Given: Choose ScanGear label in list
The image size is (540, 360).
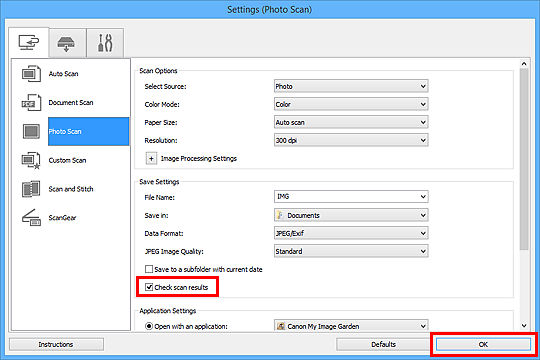Looking at the screenshot, I should pyautogui.click(x=62, y=218).
